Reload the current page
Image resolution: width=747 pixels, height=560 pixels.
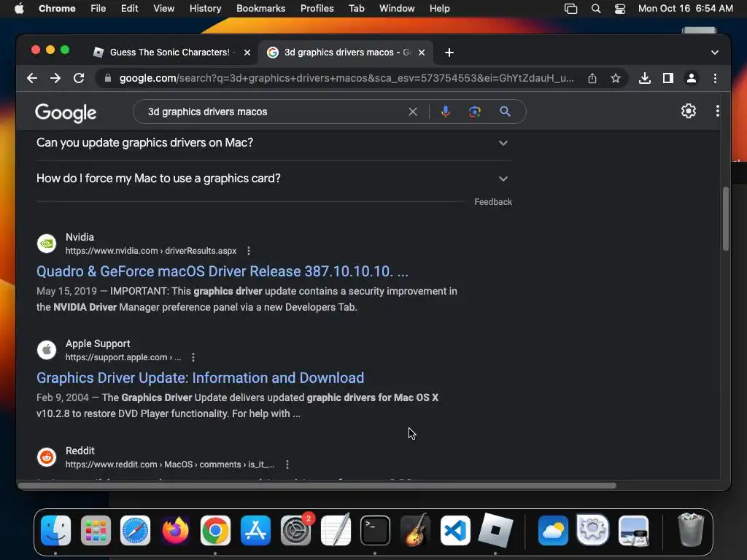tap(79, 78)
